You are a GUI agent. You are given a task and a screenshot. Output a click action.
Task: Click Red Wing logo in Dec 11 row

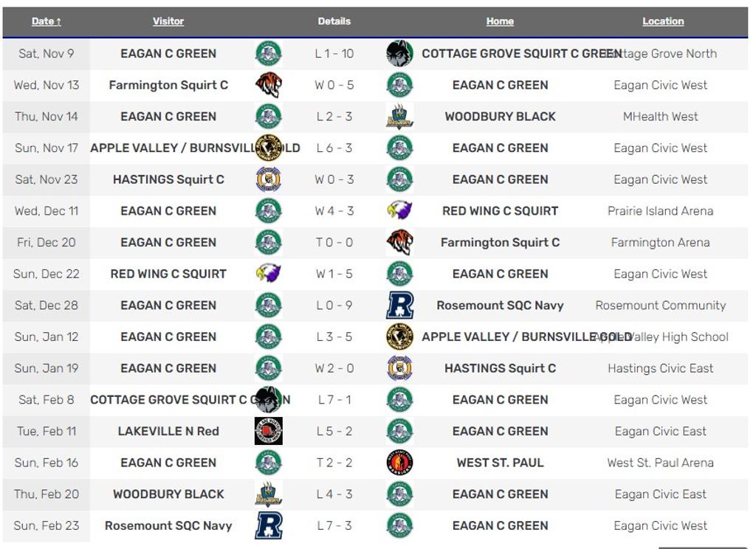coord(399,211)
